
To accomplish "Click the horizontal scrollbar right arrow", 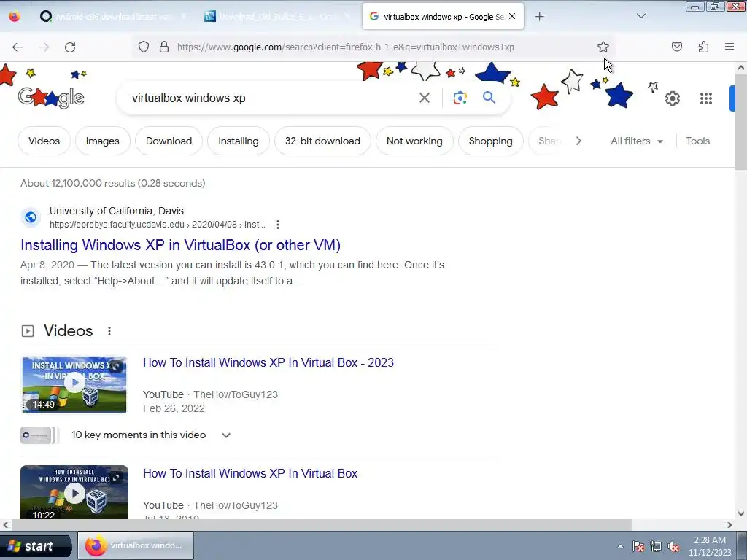I will coord(729,525).
